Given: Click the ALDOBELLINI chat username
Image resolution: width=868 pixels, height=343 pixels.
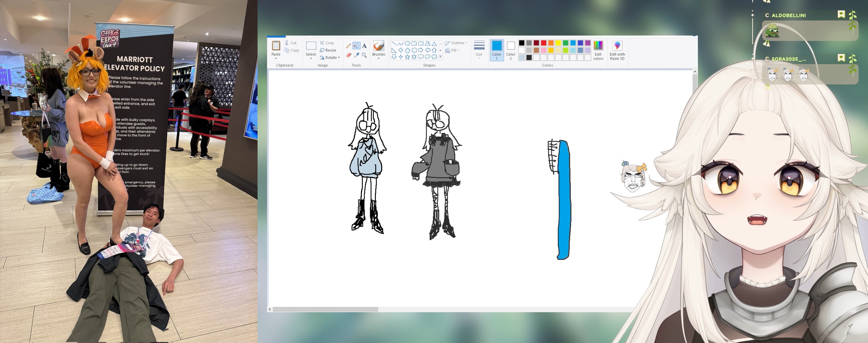Looking at the screenshot, I should click(789, 16).
